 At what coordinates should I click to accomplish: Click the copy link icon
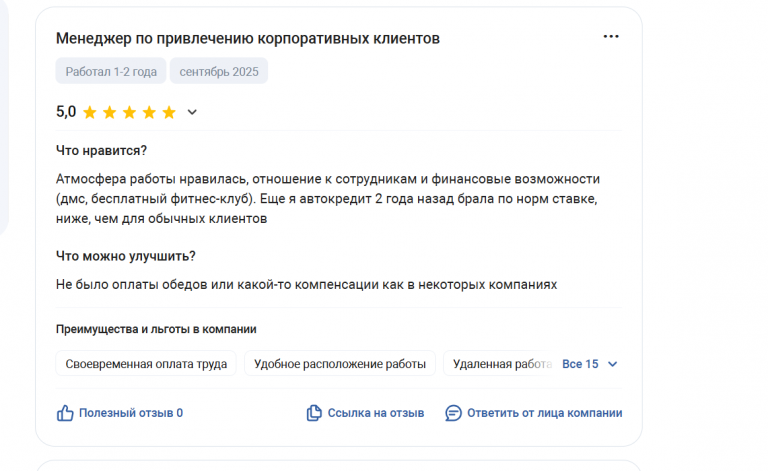tap(314, 413)
